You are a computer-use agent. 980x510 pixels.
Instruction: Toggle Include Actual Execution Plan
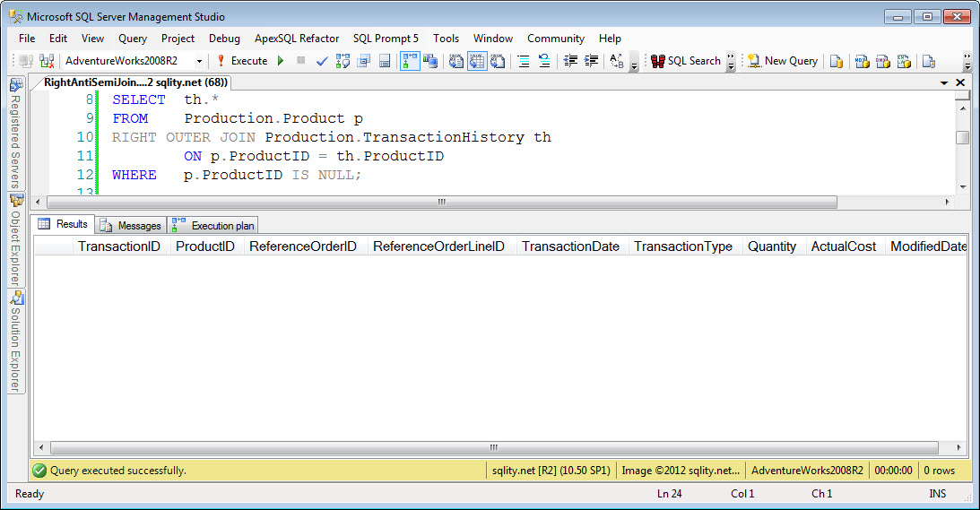[410, 61]
